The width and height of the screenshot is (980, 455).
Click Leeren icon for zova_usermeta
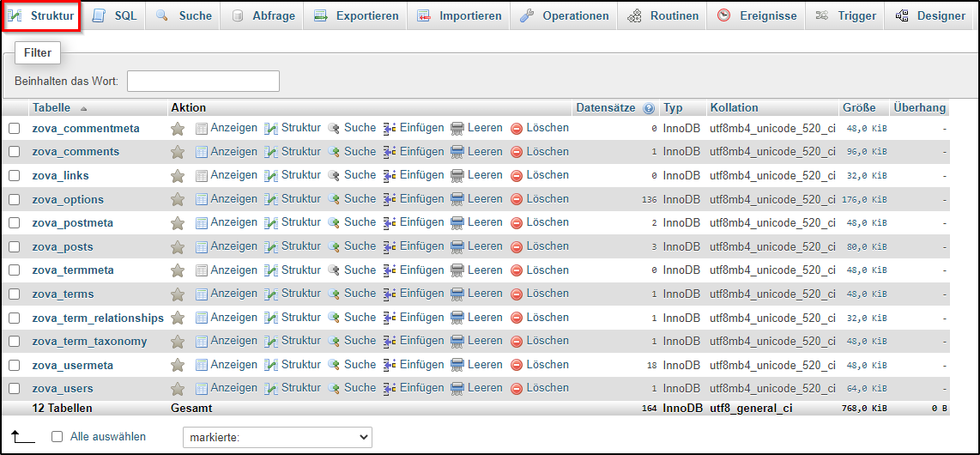tap(457, 365)
